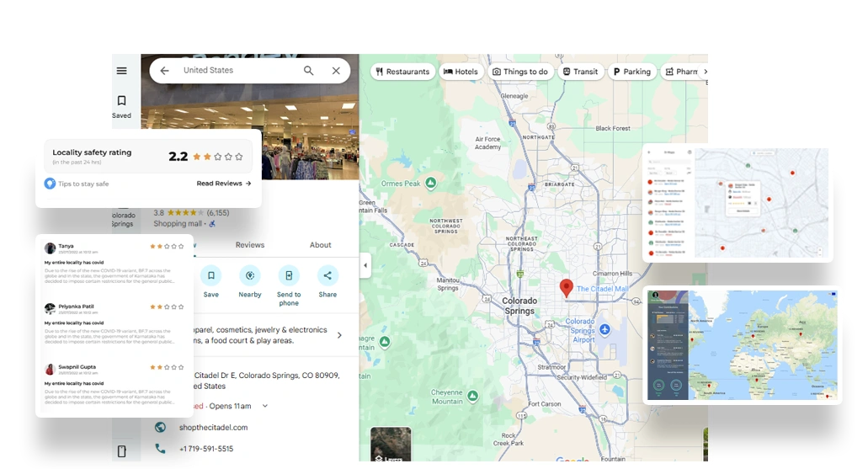Viewport: 868px width, 469px height.
Task: Click the mobile device icon in sidebar
Action: (x=122, y=451)
